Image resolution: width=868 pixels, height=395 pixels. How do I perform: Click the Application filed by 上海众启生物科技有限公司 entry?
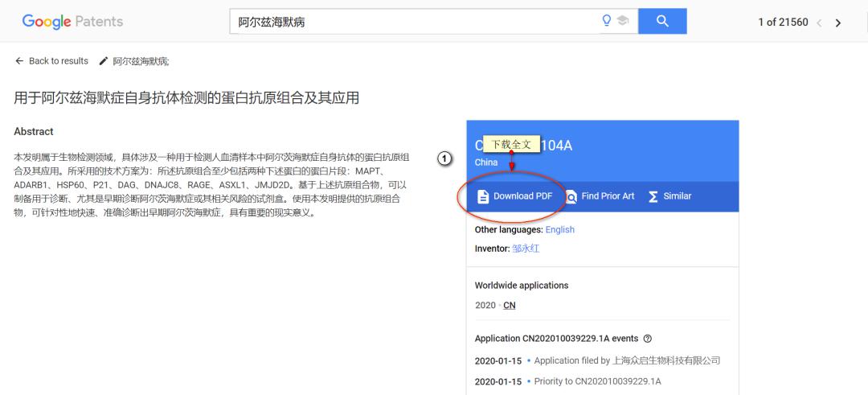[627, 360]
